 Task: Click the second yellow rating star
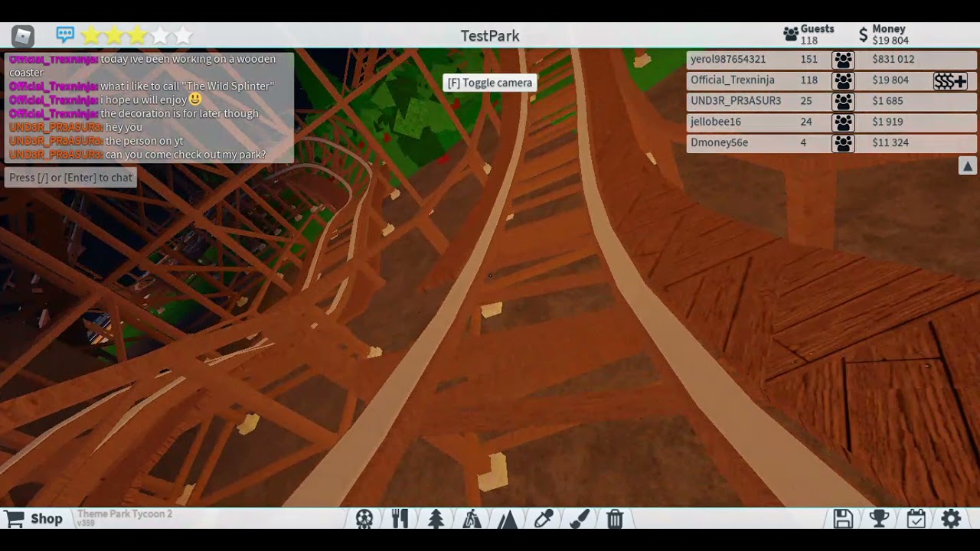point(114,35)
